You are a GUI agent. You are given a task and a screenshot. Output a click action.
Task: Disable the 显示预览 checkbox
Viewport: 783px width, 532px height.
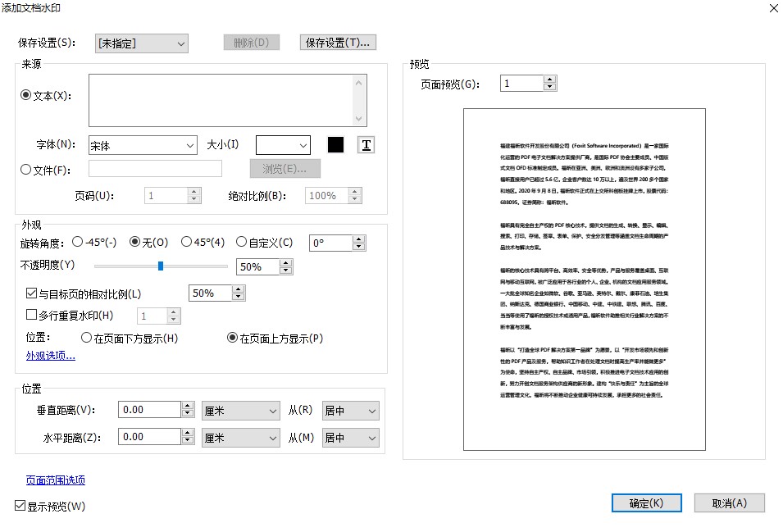[x=18, y=507]
